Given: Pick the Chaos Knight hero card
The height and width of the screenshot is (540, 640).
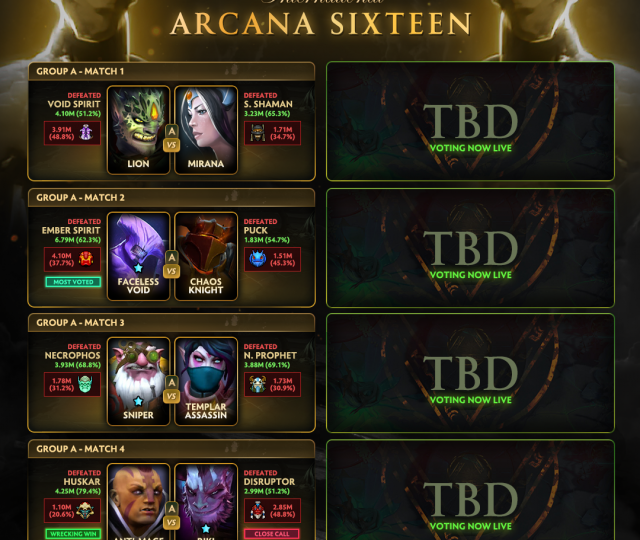Looking at the screenshot, I should coord(206,256).
